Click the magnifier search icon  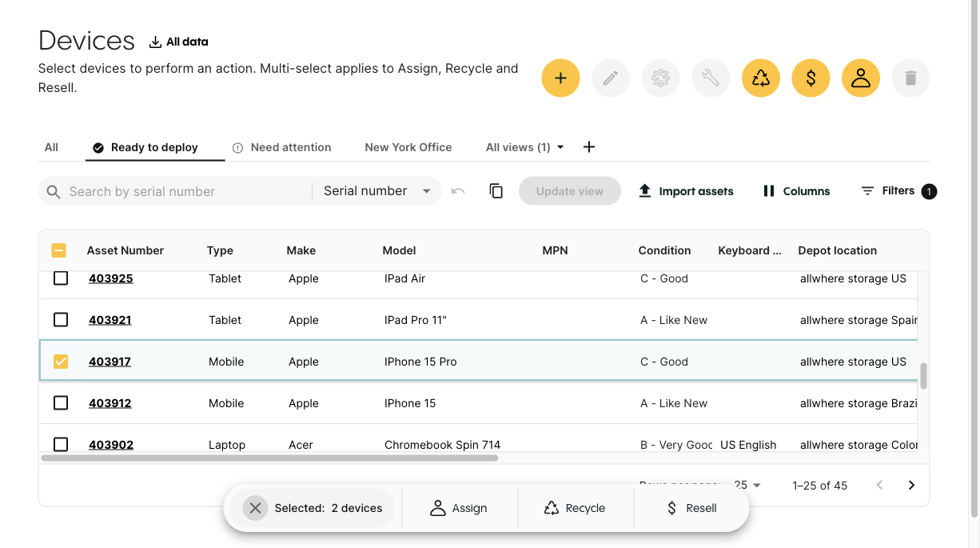pyautogui.click(x=54, y=191)
